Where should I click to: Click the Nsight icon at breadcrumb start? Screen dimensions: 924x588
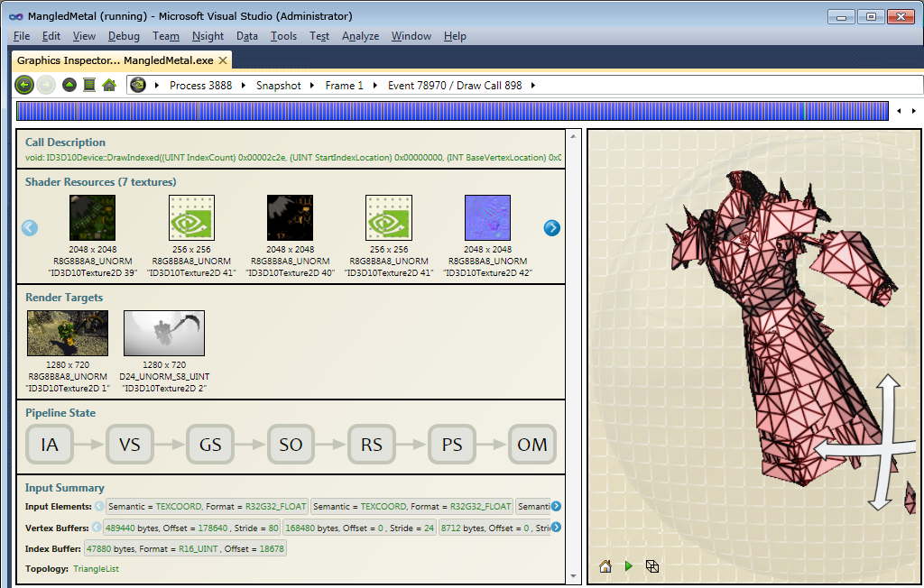tap(138, 84)
